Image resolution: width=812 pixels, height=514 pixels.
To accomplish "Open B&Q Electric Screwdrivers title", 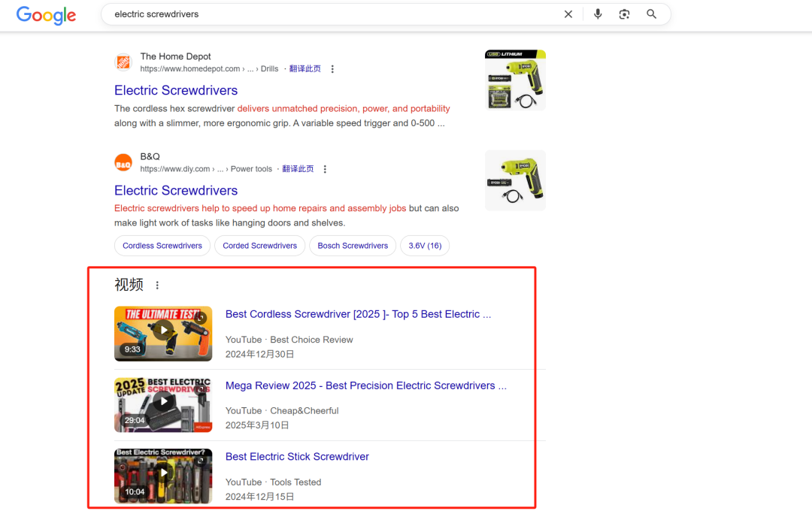I will pyautogui.click(x=176, y=190).
